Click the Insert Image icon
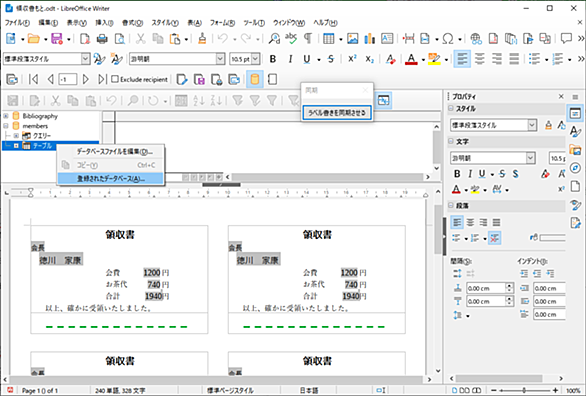586x396 pixels. [352, 38]
